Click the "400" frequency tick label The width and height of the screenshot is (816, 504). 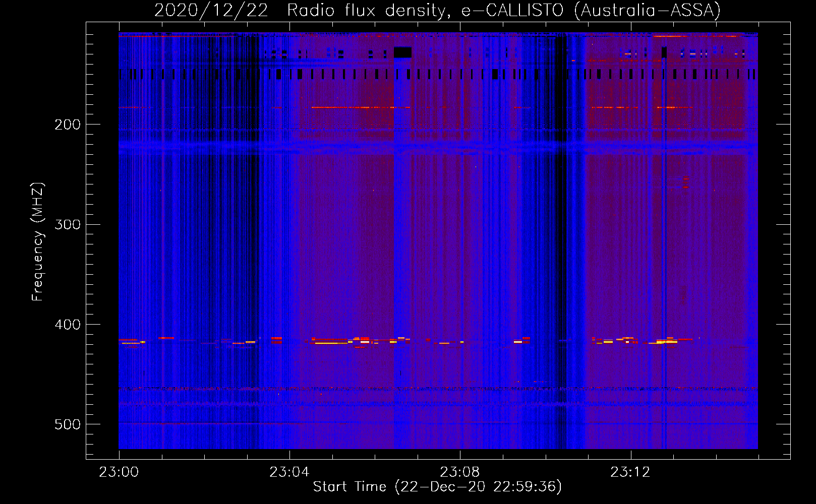click(68, 325)
